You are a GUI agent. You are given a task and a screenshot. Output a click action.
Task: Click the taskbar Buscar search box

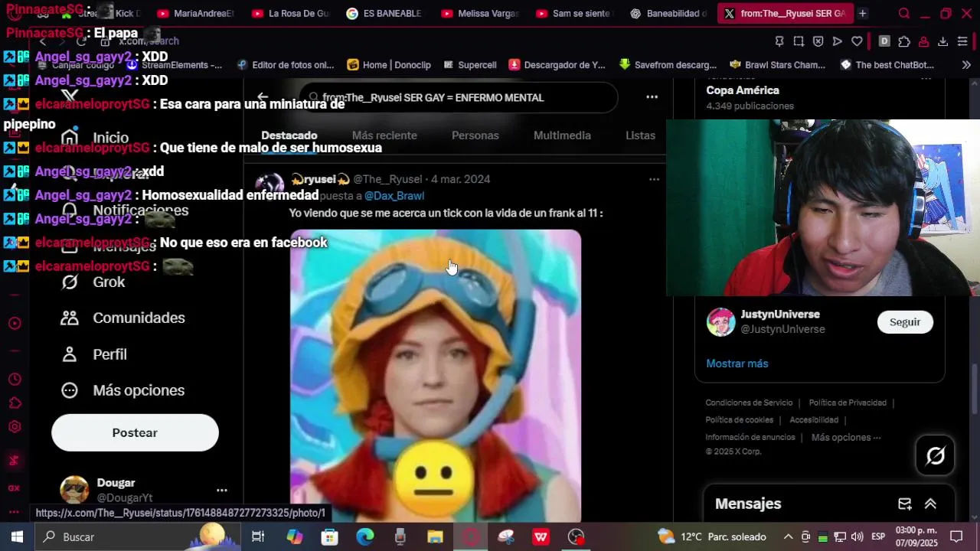click(x=138, y=536)
